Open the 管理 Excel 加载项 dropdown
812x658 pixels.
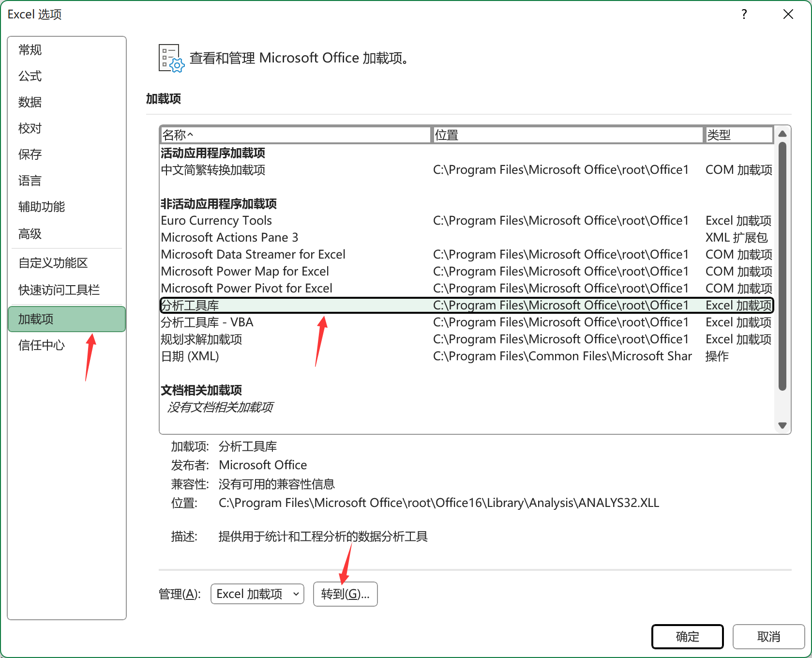click(257, 594)
